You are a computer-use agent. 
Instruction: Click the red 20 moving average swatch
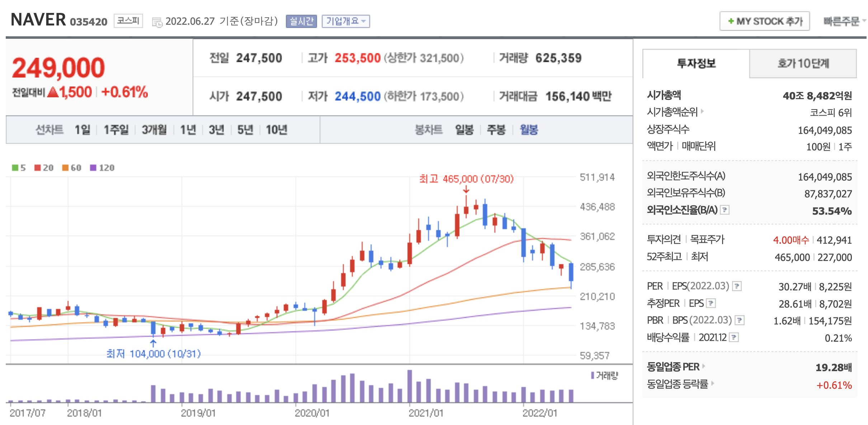tap(38, 168)
